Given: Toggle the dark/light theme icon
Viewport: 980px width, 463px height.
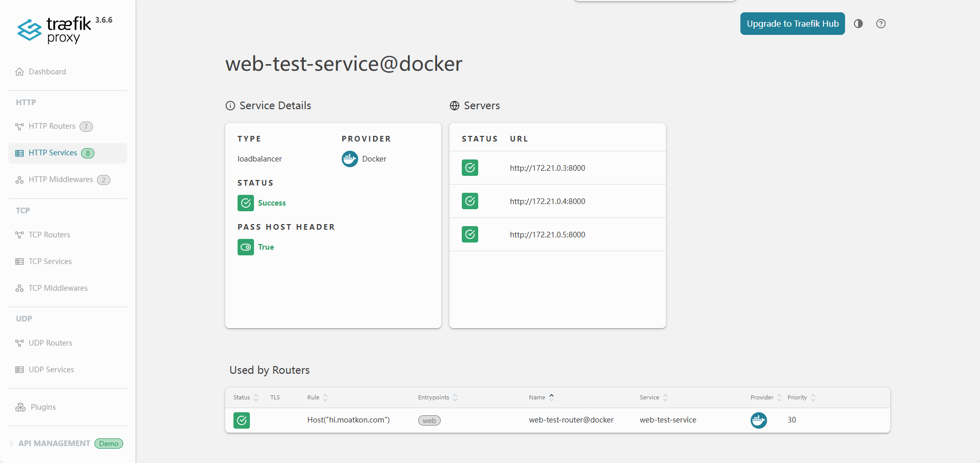Looking at the screenshot, I should click(858, 24).
